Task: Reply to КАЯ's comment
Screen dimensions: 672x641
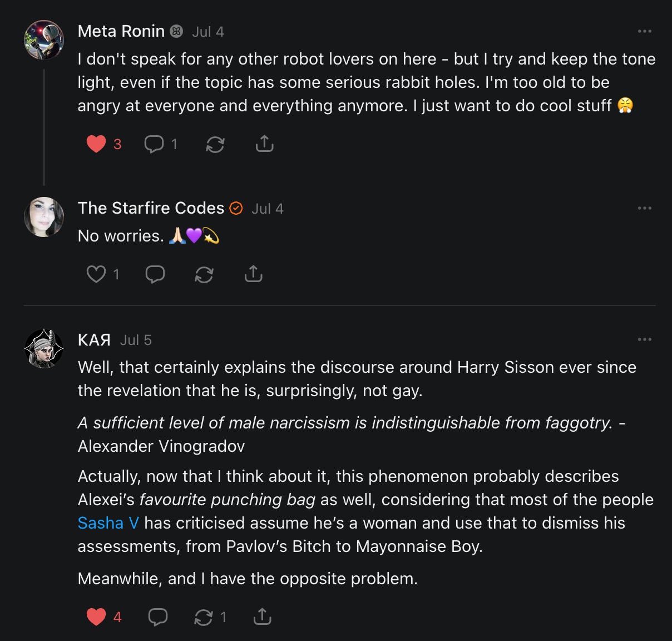Action: coord(158,617)
